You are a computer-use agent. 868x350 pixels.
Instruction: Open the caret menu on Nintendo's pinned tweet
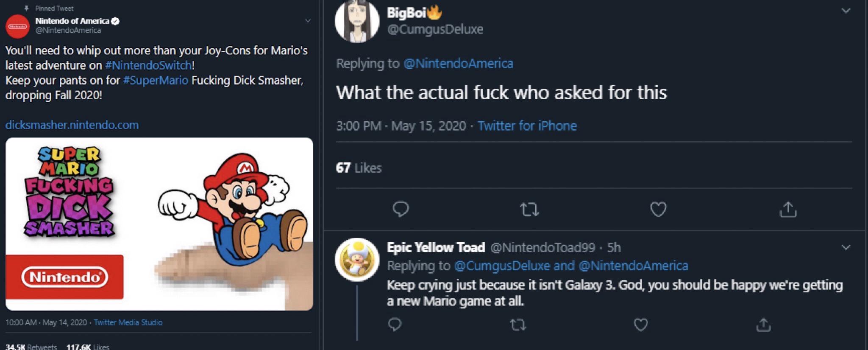(x=309, y=20)
